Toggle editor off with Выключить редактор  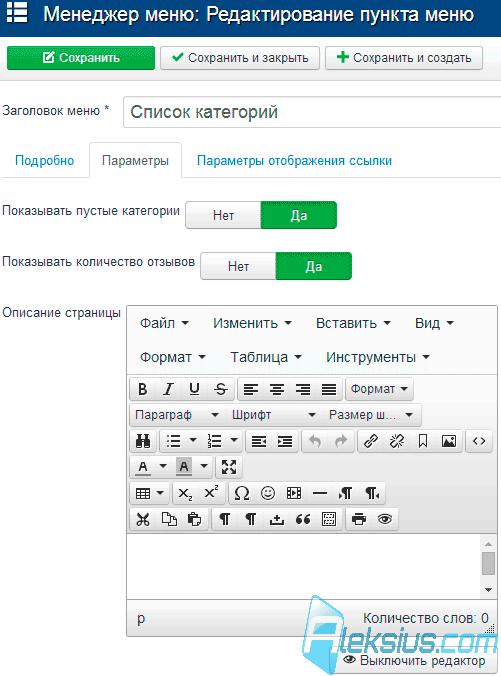tap(414, 660)
